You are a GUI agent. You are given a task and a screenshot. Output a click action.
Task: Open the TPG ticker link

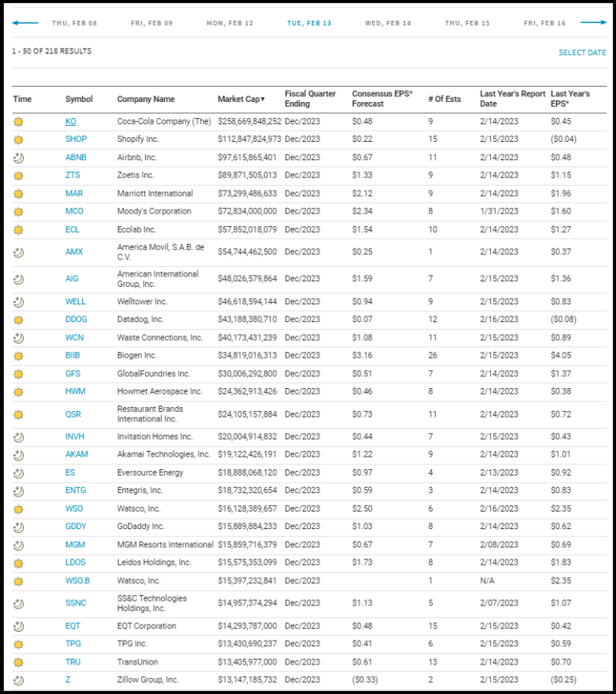pos(73,644)
